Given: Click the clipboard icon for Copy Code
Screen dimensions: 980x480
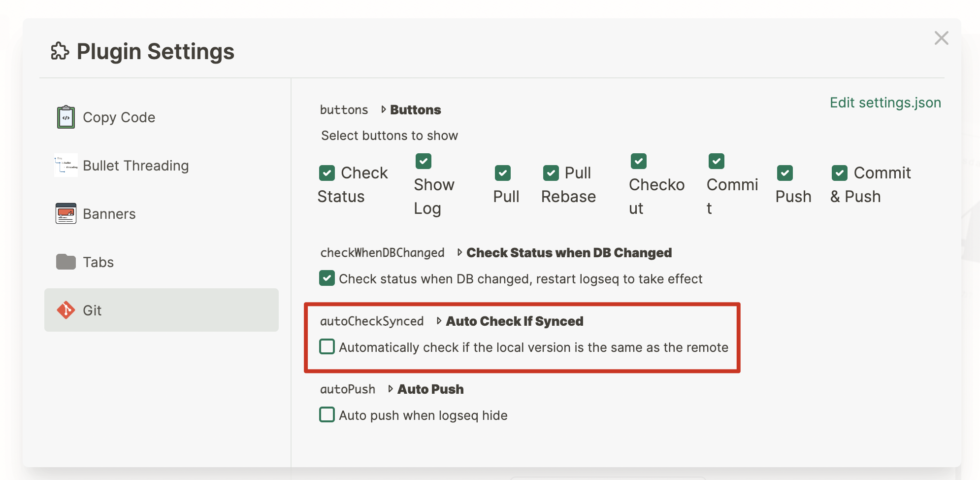Looking at the screenshot, I should tap(65, 117).
